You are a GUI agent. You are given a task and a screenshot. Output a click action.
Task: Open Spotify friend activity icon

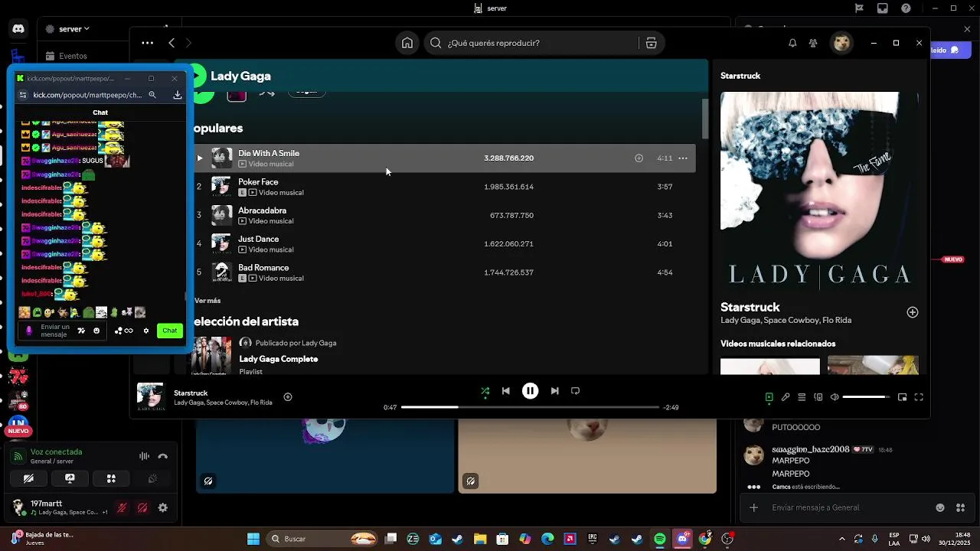813,43
